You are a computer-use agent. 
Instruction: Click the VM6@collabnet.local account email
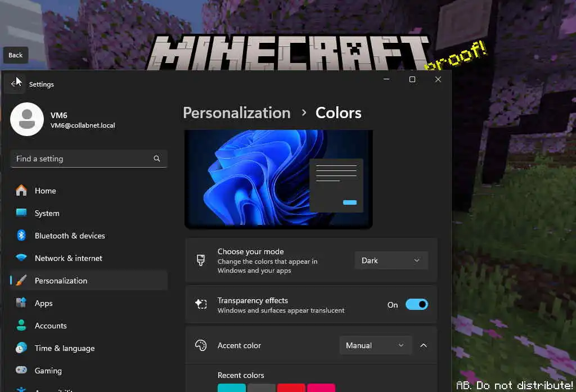coord(83,125)
